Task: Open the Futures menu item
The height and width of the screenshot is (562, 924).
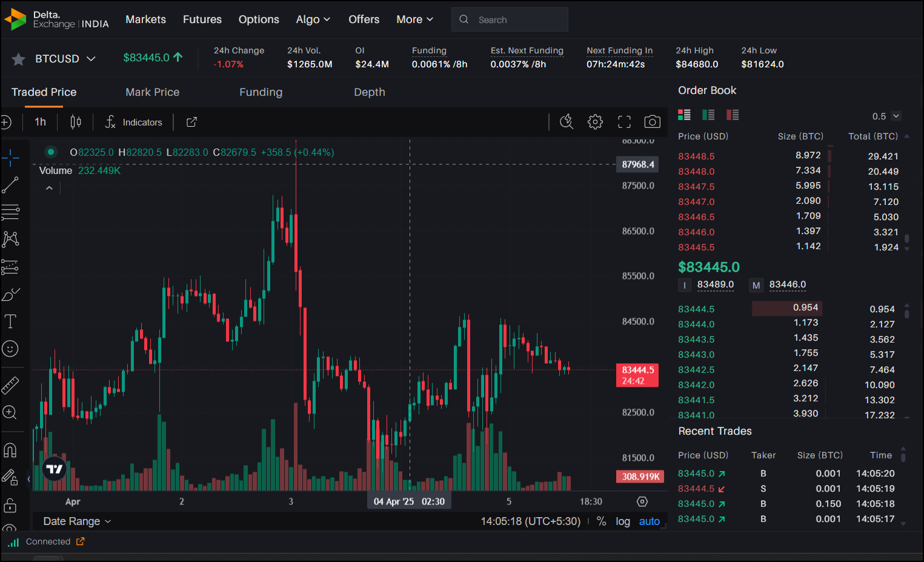Action: tap(202, 19)
